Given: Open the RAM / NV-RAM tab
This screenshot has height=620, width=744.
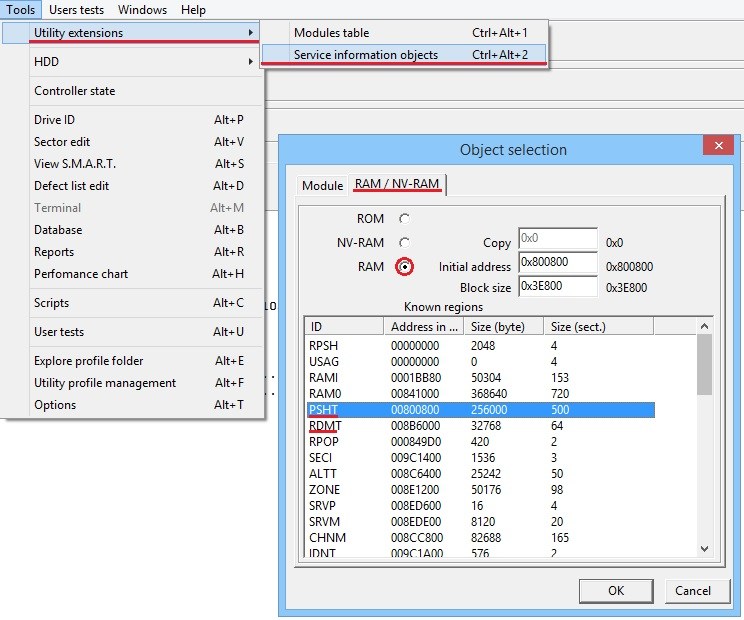Looking at the screenshot, I should coord(397,184).
